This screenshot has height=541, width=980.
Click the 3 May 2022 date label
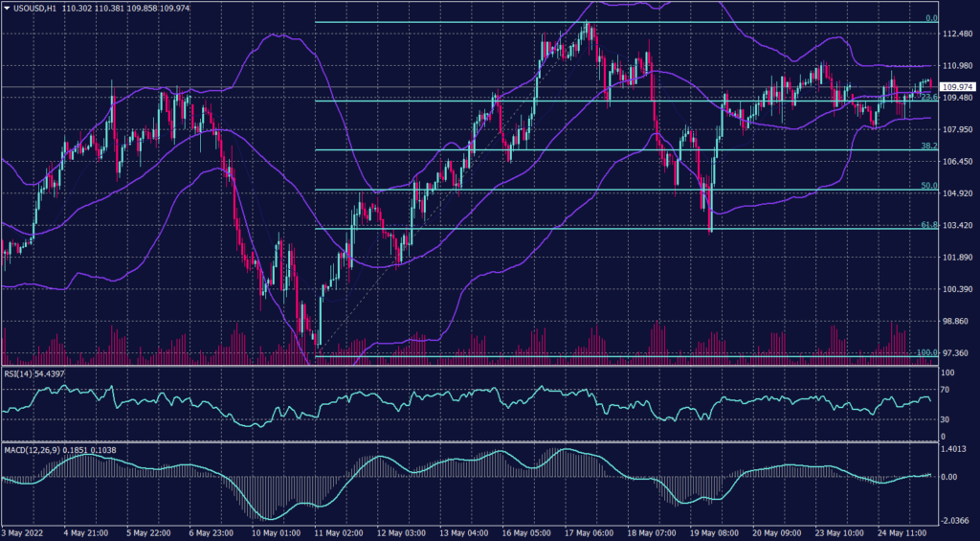[20, 532]
